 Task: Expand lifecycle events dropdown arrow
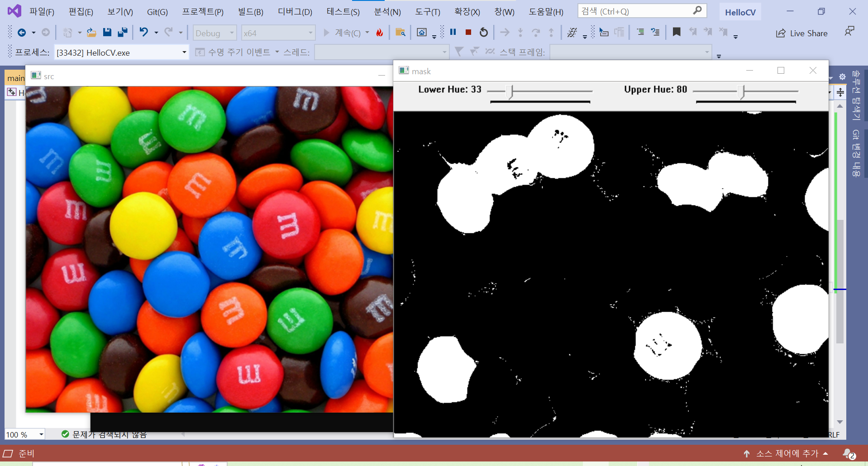tap(277, 52)
